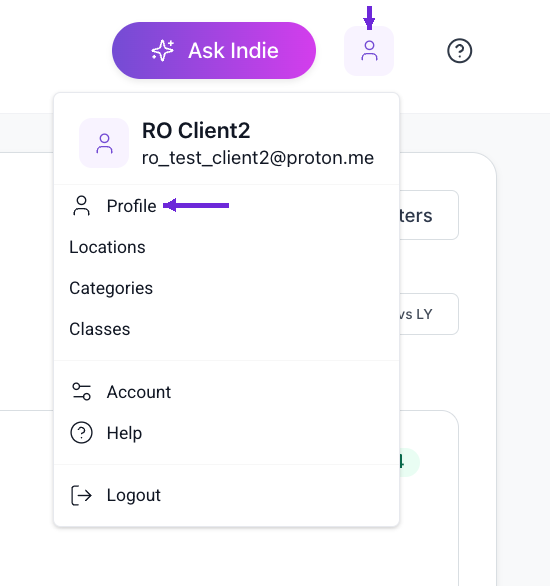The height and width of the screenshot is (586, 550).
Task: Choose Classes in the menu
Action: coord(226,329)
